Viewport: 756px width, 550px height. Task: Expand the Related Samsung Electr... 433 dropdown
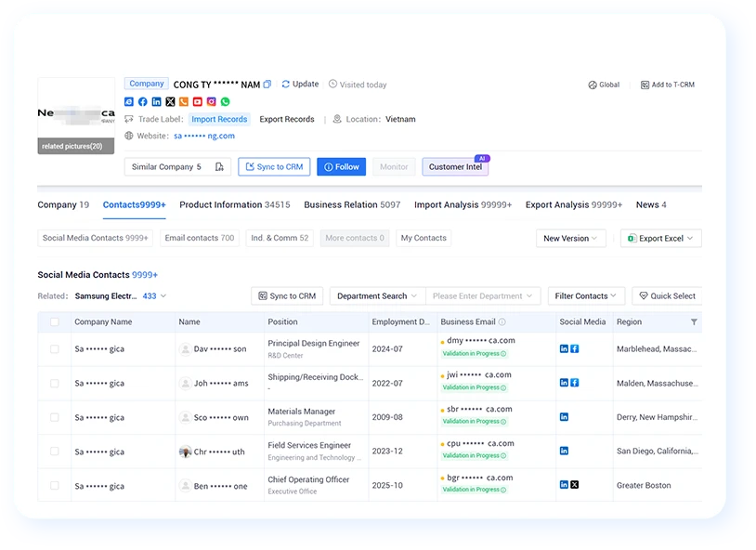click(x=120, y=296)
